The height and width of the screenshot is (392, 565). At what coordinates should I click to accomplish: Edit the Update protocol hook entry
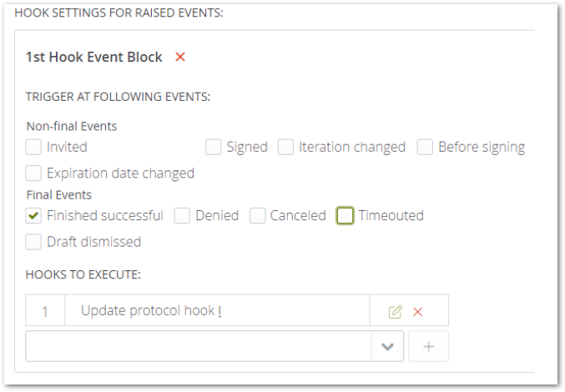click(x=396, y=311)
